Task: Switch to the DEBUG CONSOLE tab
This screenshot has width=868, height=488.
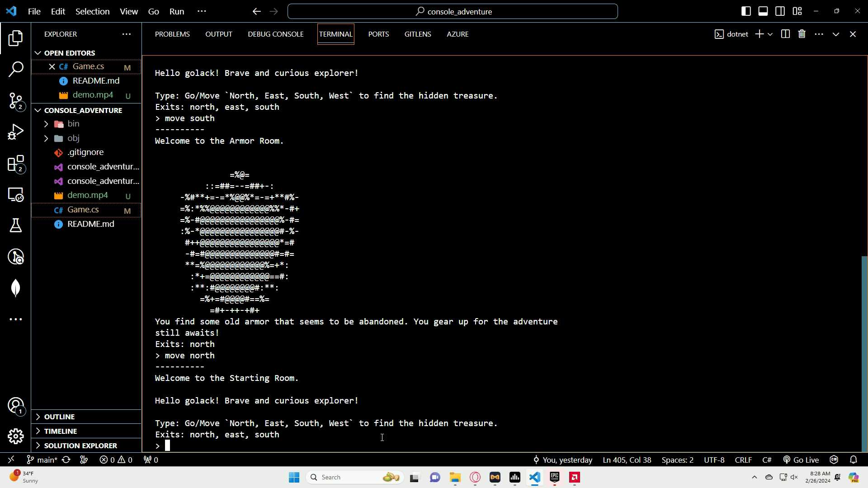Action: [x=275, y=34]
